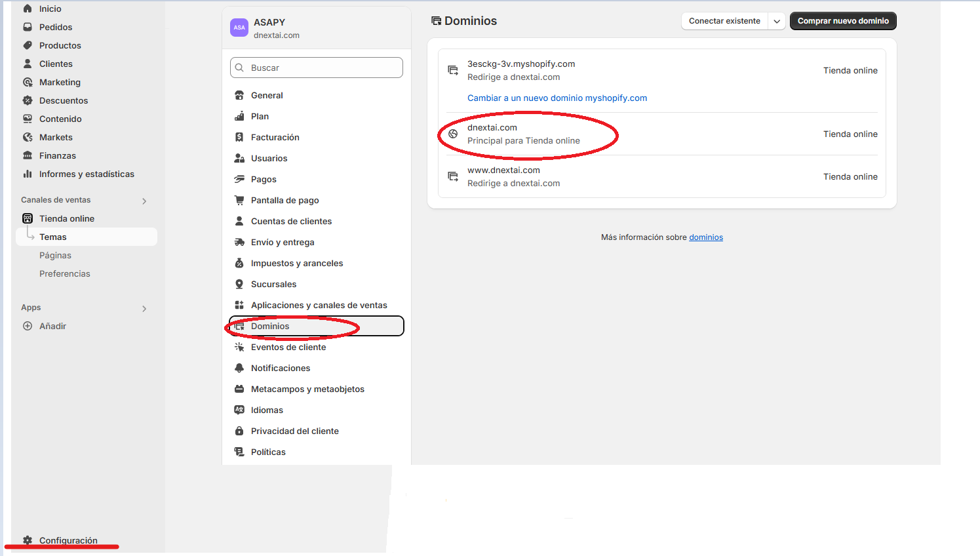Image resolution: width=980 pixels, height=556 pixels.
Task: Click the Privacidad del cliente lock icon
Action: [x=239, y=431]
